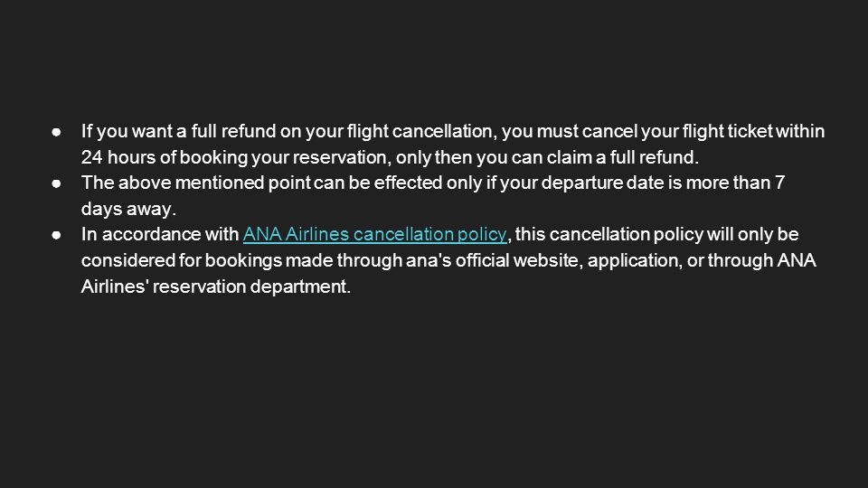Open the ANA Airlines cancellation policy link
Image resolution: width=868 pixels, height=488 pixels.
[x=374, y=235]
